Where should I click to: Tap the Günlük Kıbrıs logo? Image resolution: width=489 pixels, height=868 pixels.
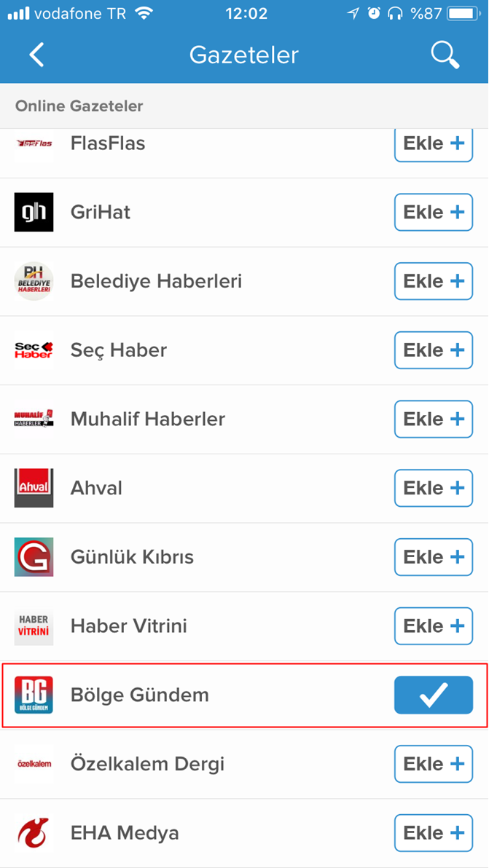34,557
